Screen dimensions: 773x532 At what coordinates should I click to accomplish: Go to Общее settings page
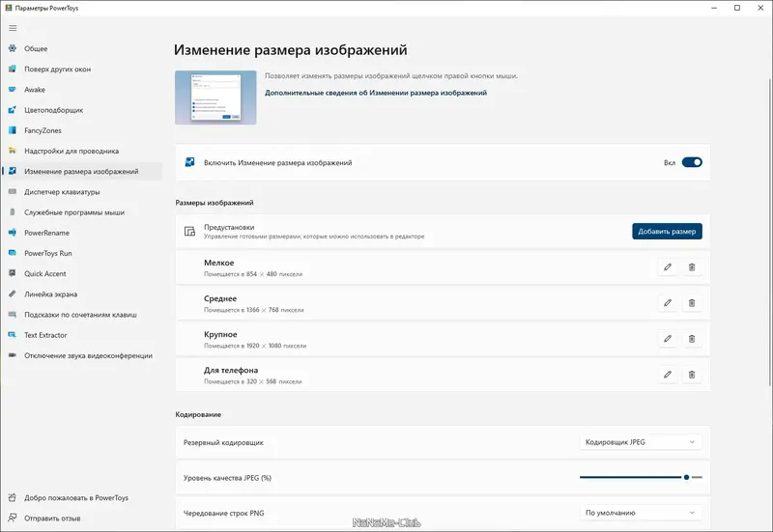coord(36,48)
